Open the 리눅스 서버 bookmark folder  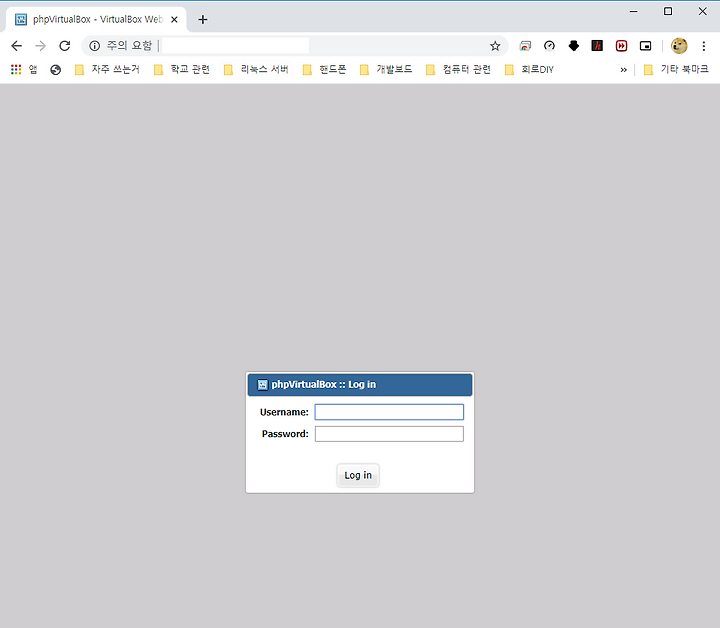click(x=256, y=69)
